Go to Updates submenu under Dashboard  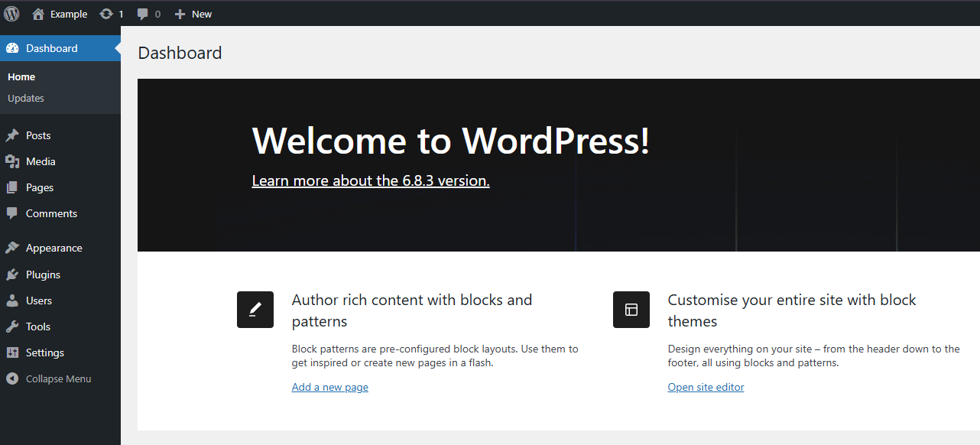(26, 98)
